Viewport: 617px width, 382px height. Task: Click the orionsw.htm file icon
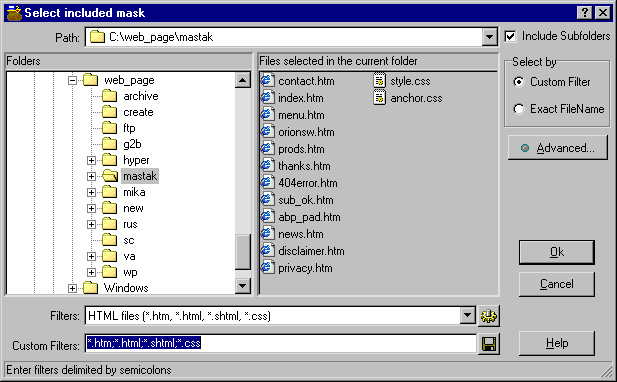[x=268, y=131]
